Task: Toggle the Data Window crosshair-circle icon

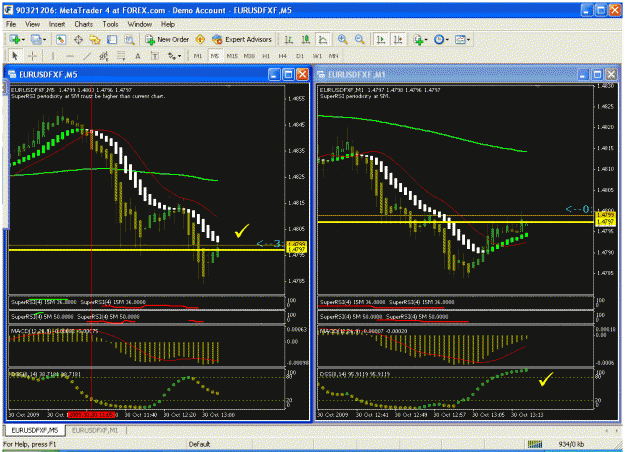Action: (78, 39)
